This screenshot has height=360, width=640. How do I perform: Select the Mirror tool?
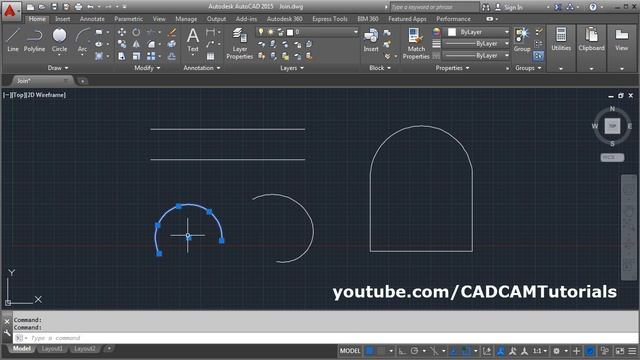point(136,44)
